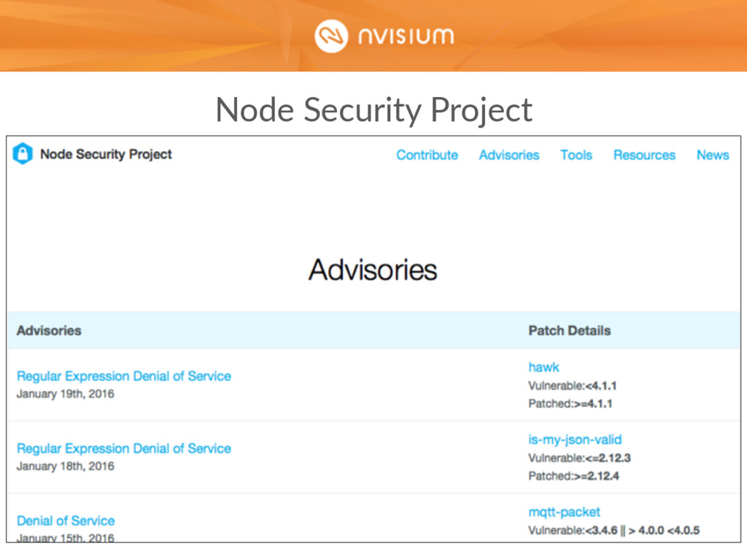The height and width of the screenshot is (560, 747).
Task: Click the 'Patched:>=4.1.1' text
Action: point(570,404)
